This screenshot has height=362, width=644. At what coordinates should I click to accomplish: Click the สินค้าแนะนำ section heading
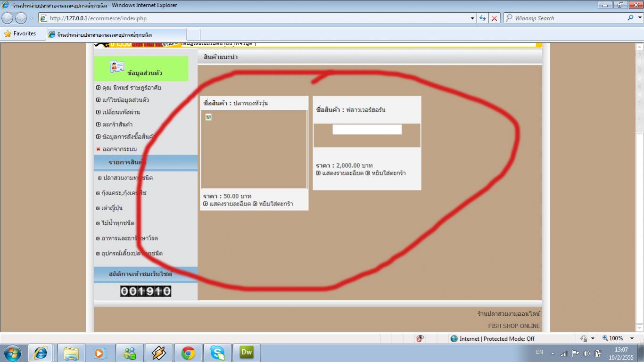click(221, 57)
